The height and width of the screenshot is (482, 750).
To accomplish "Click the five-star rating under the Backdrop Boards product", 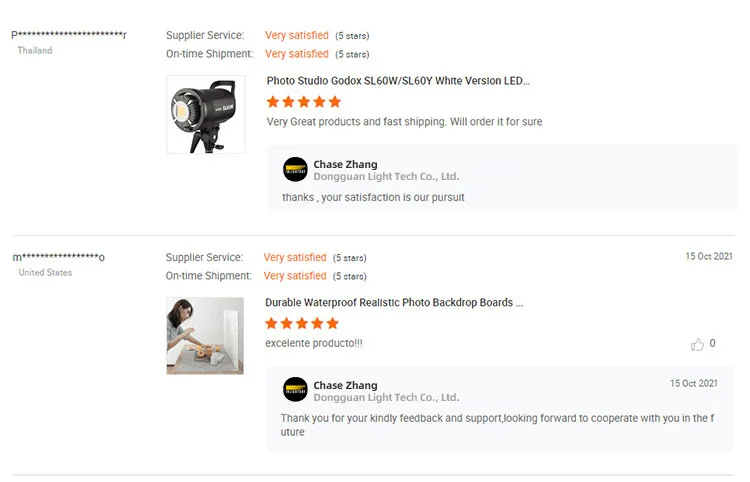I will click(x=302, y=324).
